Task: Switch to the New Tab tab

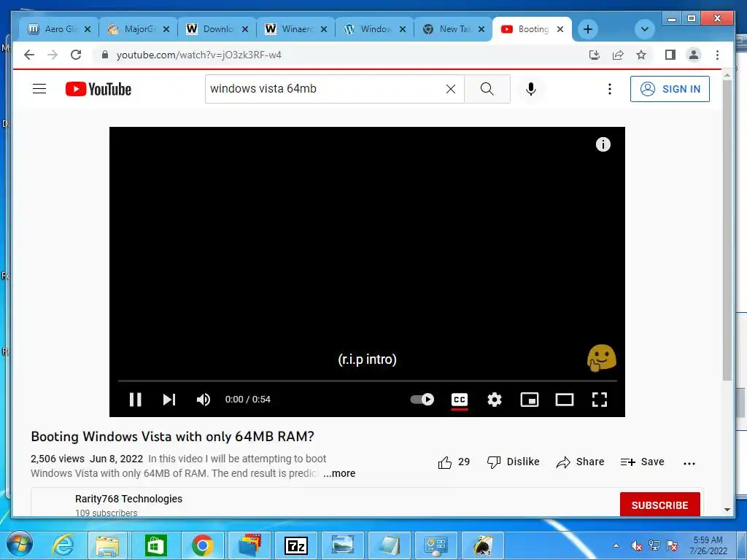Action: pos(453,29)
